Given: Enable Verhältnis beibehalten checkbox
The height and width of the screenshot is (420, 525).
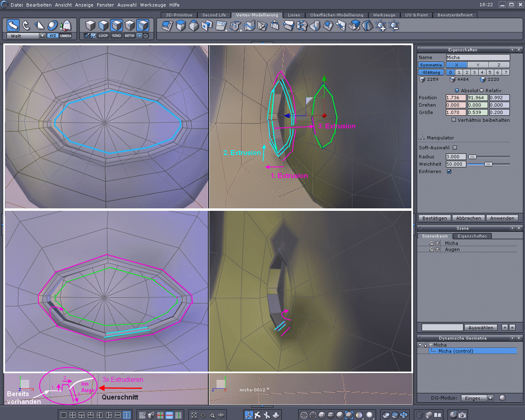Looking at the screenshot, I should (454, 120).
